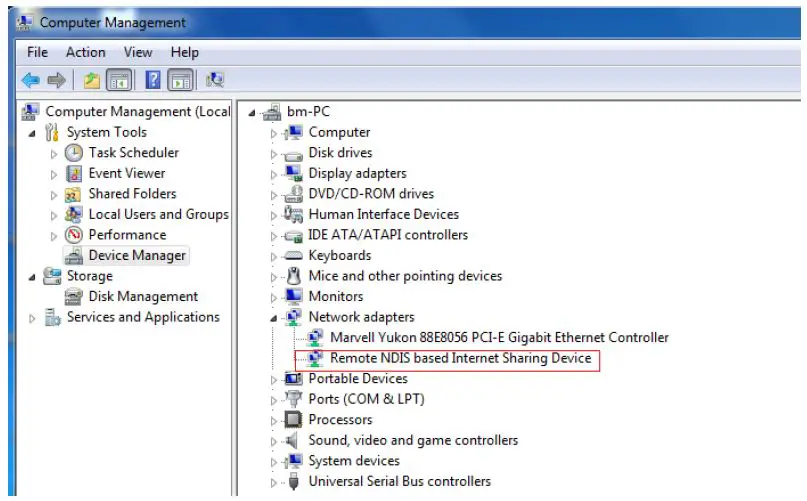Click the Performance gauge icon
This screenshot has height=501, width=807.
click(x=74, y=235)
